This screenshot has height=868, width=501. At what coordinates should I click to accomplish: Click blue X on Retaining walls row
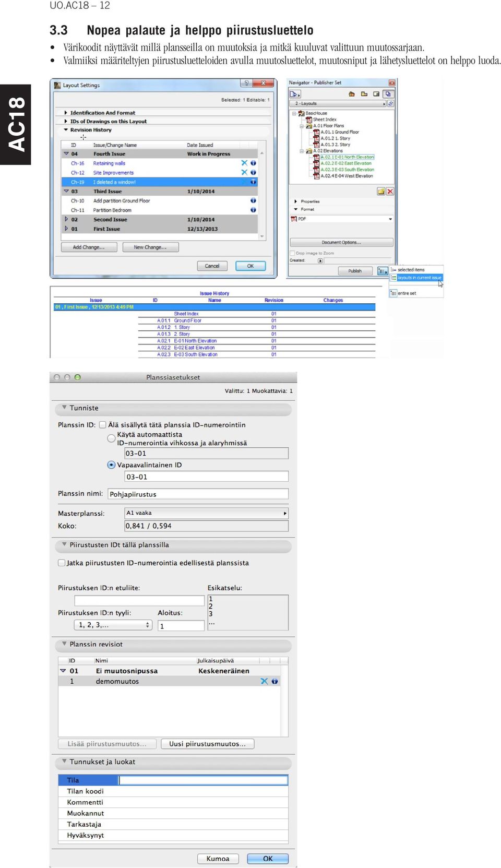point(244,163)
